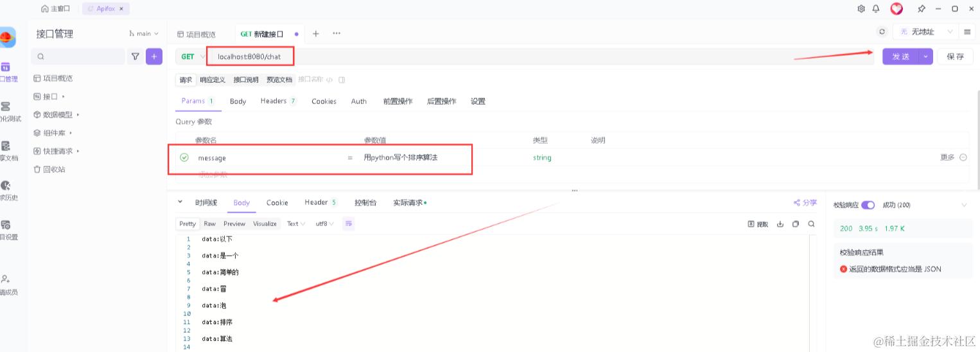Screen dimensions: 980x352
Task: Click the environment refresh icon
Action: (x=882, y=31)
